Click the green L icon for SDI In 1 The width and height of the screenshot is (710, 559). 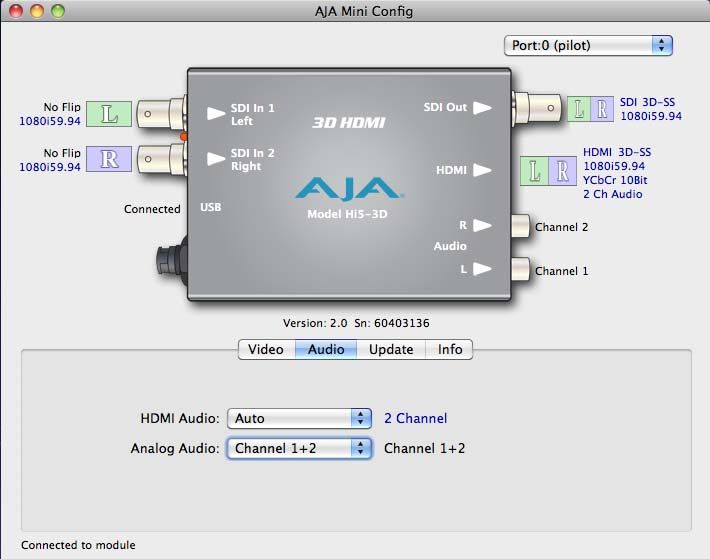(109, 114)
